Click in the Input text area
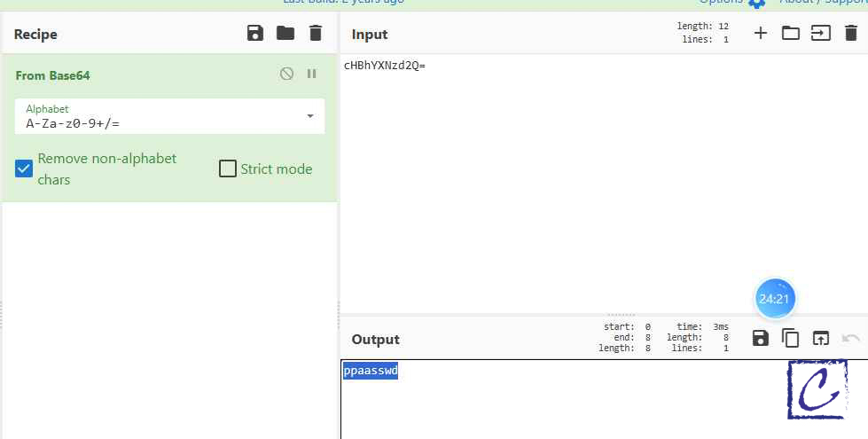Image resolution: width=868 pixels, height=439 pixels. [x=603, y=177]
